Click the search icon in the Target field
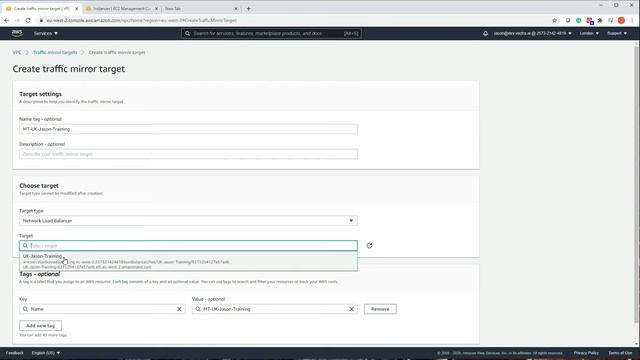This screenshot has height=360, width=640. tap(25, 246)
